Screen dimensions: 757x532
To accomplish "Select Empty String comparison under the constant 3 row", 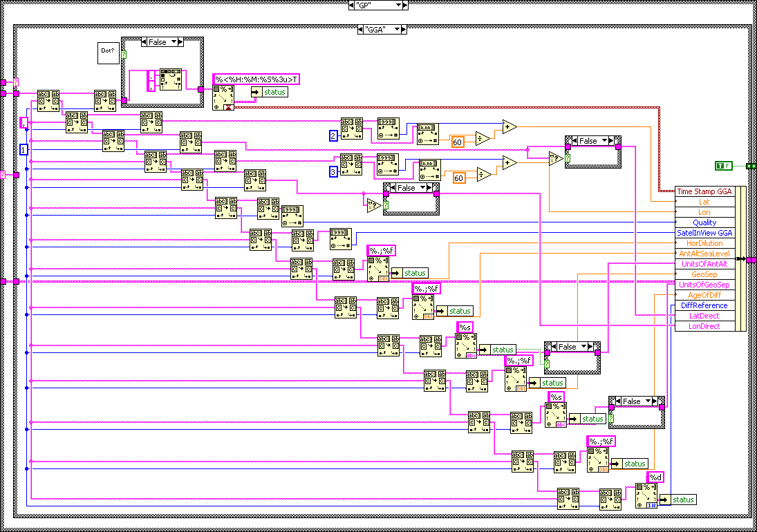I will (374, 205).
